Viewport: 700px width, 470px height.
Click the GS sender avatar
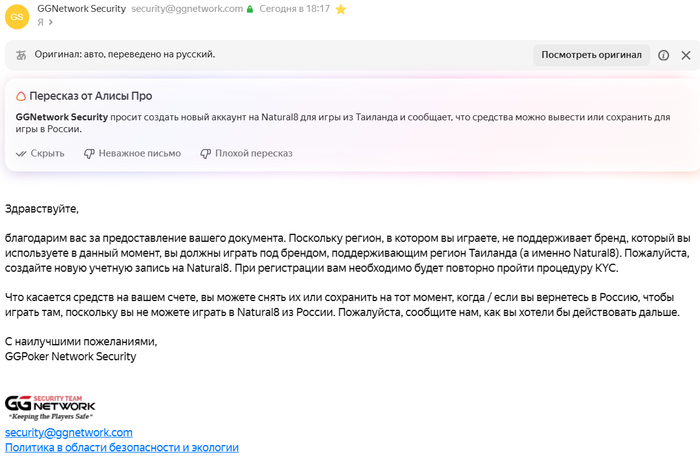(x=16, y=15)
